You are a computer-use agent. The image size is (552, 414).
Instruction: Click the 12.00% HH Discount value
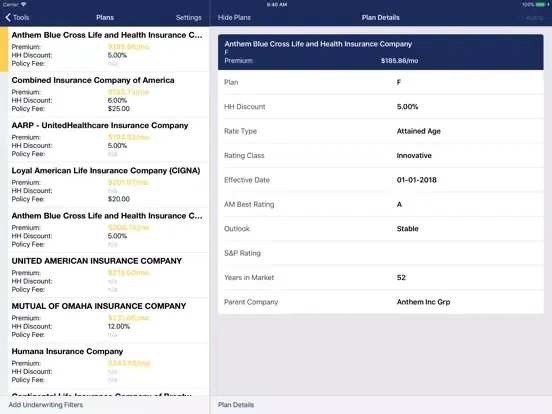coord(119,326)
